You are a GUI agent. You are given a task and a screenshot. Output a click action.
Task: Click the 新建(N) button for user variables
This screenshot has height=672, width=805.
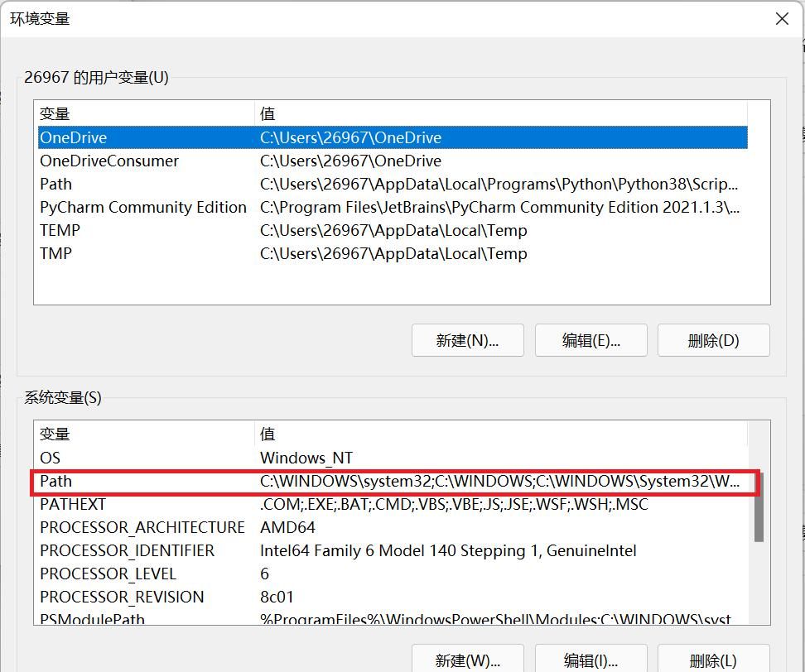[467, 340]
